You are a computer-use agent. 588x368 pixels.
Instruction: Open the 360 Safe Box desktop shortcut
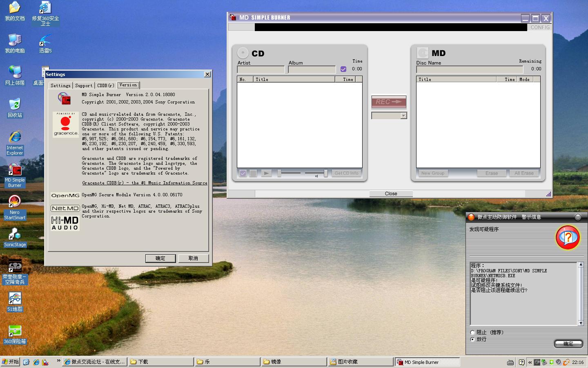click(15, 334)
